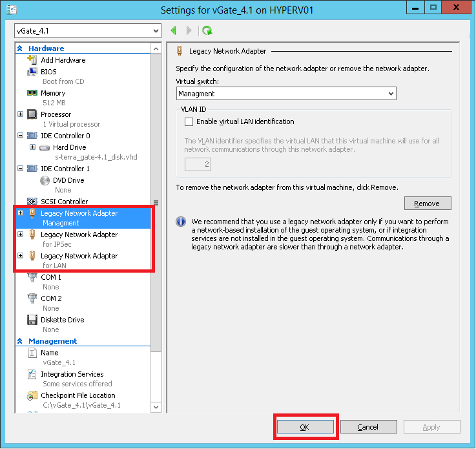Select the IDE Controller 0 icon
The width and height of the screenshot is (476, 449).
(32, 136)
